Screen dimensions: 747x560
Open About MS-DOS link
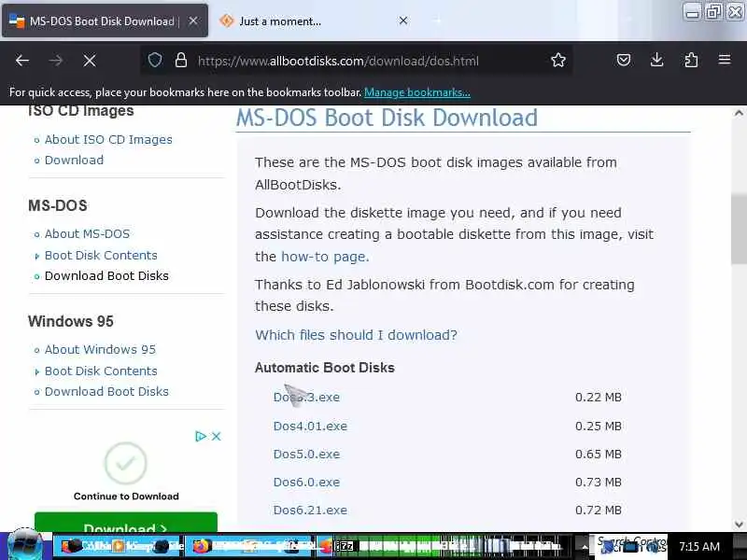pyautogui.click(x=87, y=234)
